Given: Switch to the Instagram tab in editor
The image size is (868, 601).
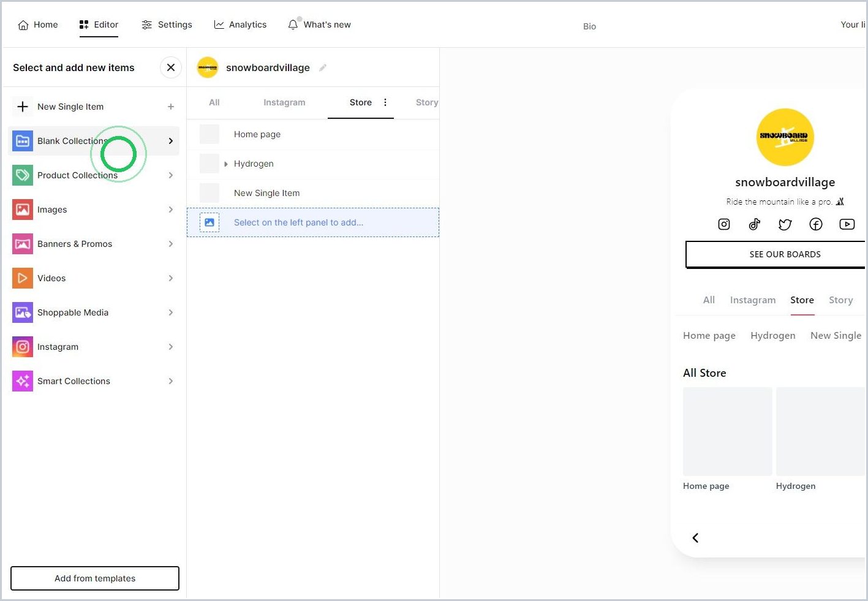Looking at the screenshot, I should [x=284, y=102].
